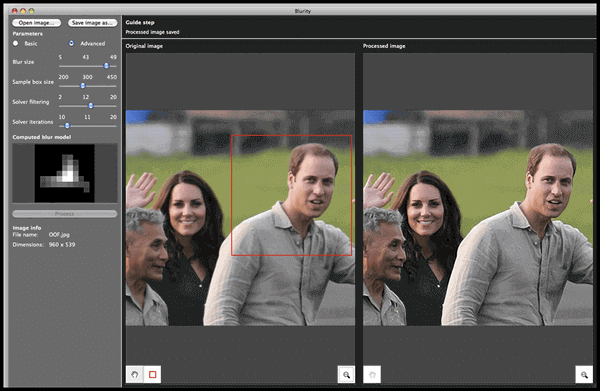
Task: Click the Solver iterations slider handle
Action: 67,125
